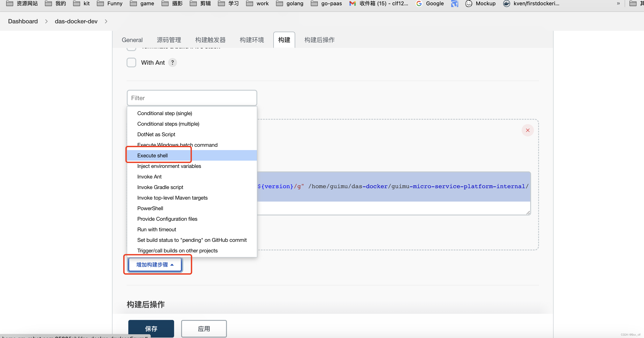644x338 pixels.
Task: Enable the With Ant checkbox
Action: [131, 62]
